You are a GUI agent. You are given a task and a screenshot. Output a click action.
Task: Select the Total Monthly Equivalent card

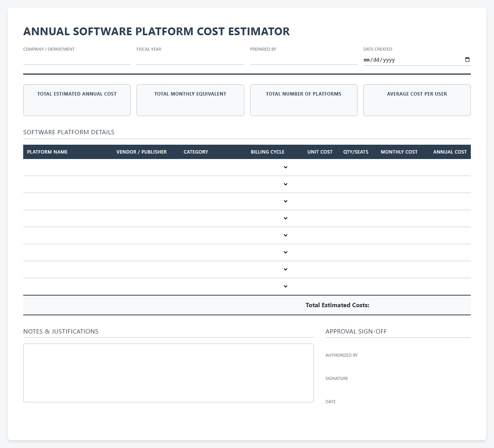190,100
